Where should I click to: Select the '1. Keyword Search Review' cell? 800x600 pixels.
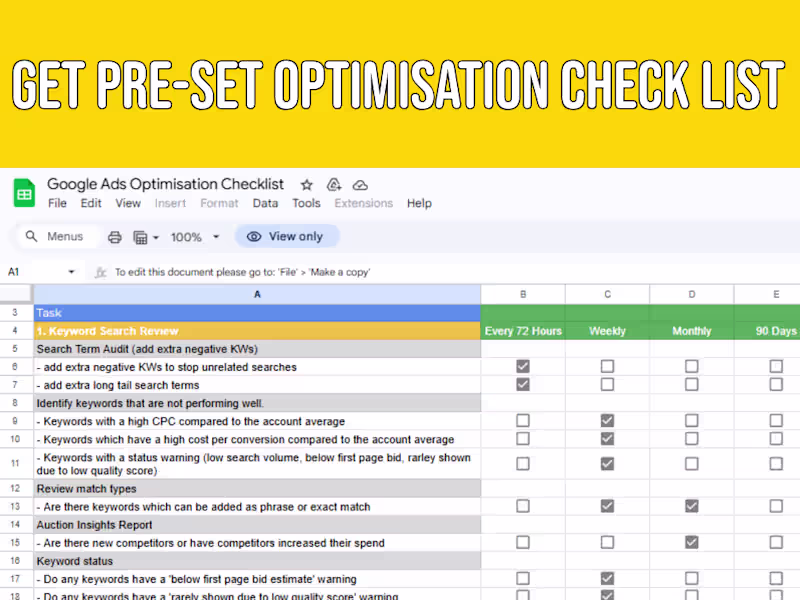coord(257,331)
